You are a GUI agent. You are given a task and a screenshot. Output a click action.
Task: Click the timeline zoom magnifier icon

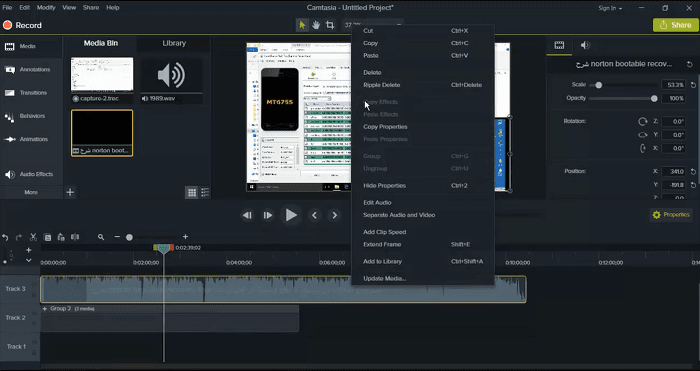click(101, 238)
